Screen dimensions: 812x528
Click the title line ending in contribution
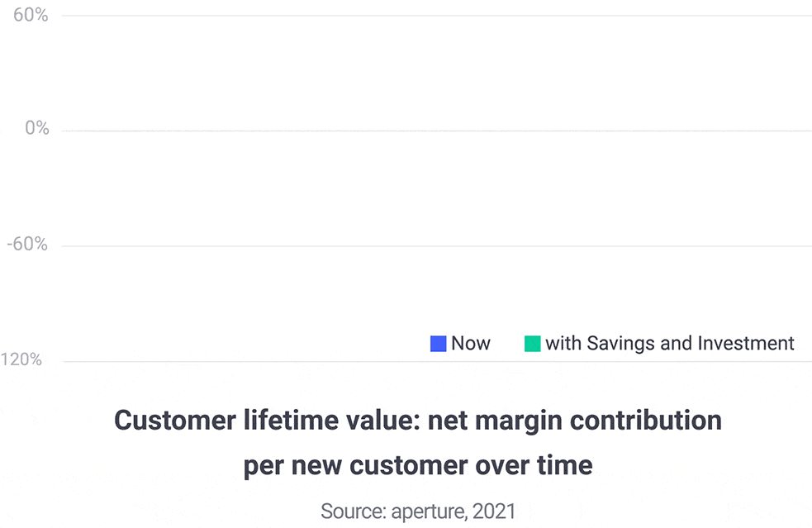418,421
